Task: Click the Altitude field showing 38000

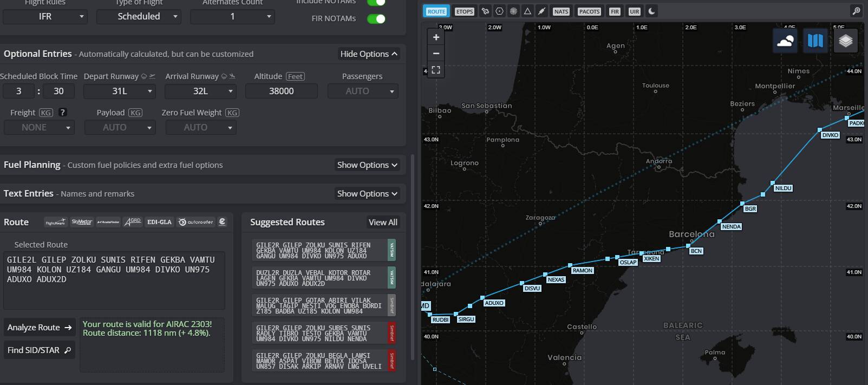Action: pos(281,91)
